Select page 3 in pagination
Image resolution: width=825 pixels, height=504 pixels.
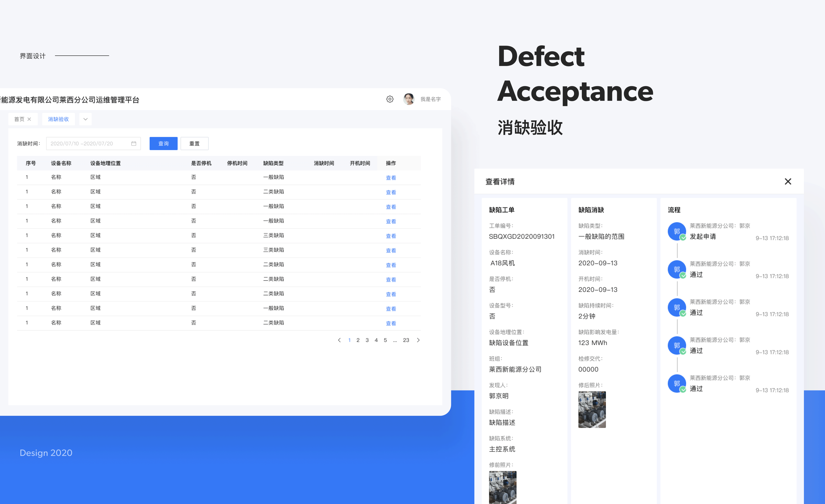pyautogui.click(x=367, y=340)
